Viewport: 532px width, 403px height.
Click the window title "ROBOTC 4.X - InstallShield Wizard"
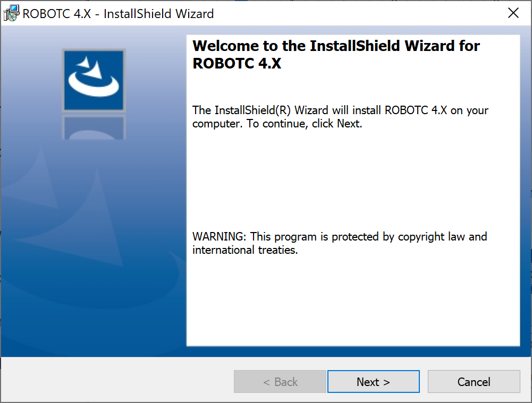[118, 14]
